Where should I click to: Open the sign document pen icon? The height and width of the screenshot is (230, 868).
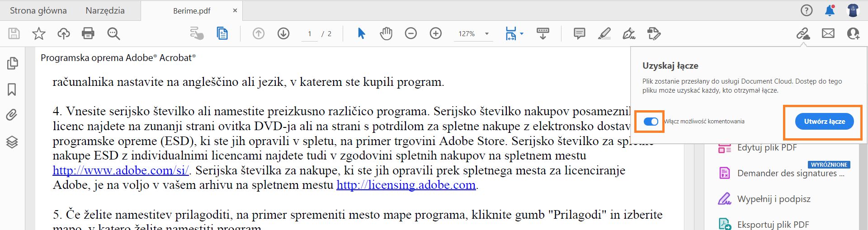[x=629, y=33]
